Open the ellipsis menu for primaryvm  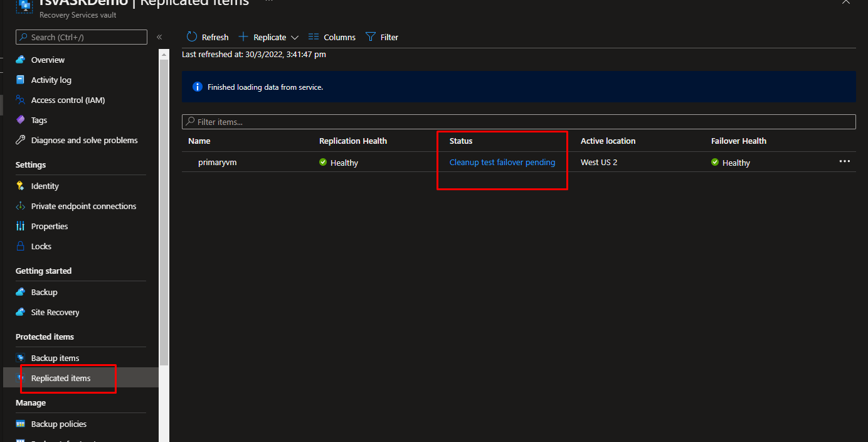(x=844, y=161)
